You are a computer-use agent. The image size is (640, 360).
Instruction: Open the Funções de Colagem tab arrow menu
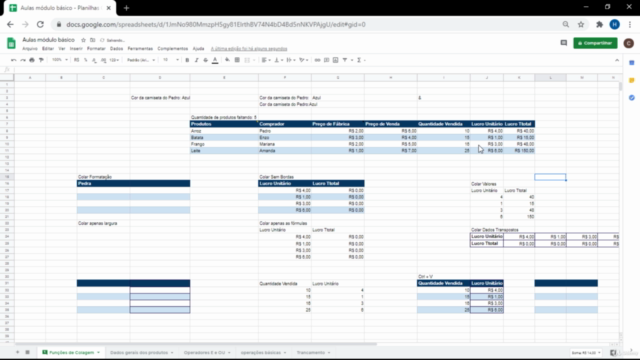coord(98,353)
